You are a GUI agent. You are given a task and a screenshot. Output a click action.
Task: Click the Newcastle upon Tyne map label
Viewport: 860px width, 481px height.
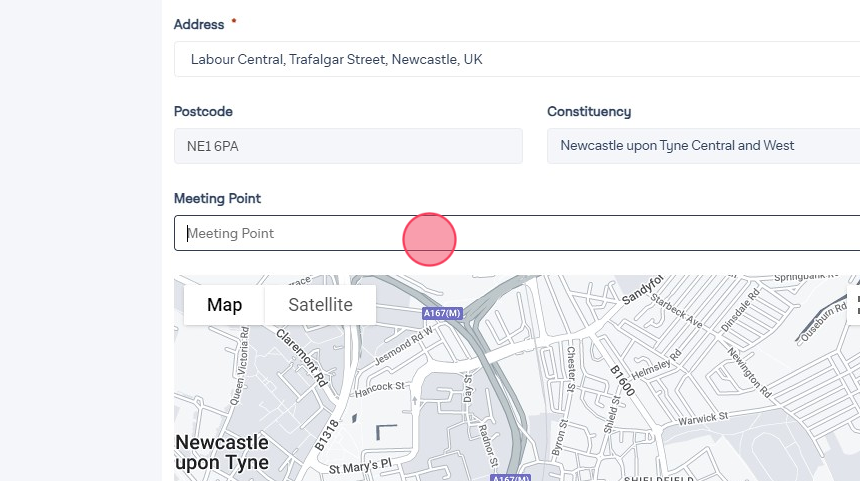tap(222, 452)
